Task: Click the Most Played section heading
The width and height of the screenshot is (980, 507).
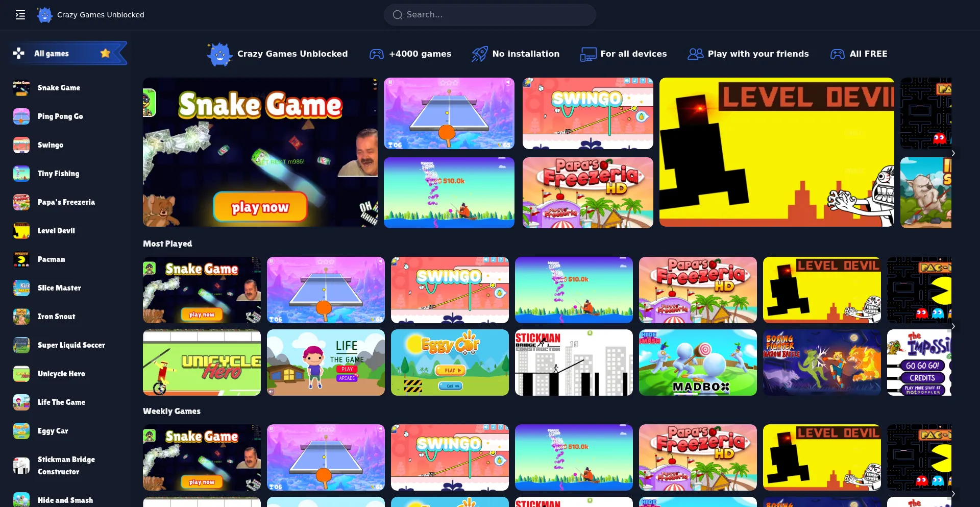Action: point(167,244)
